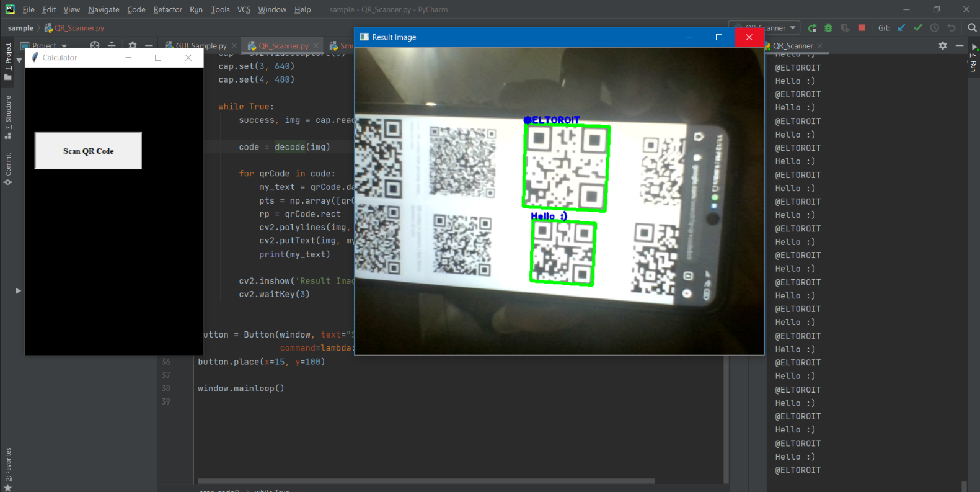
Task: Click the Run with Coverage icon
Action: tap(845, 28)
